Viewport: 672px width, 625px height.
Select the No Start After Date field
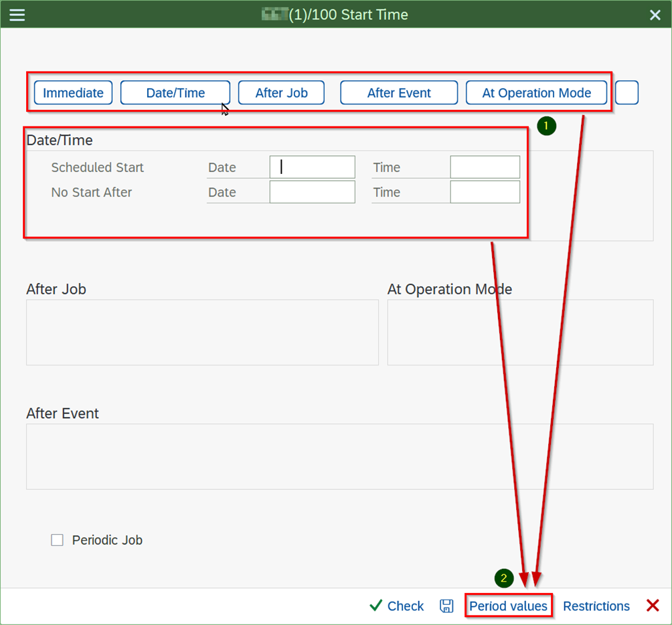(x=312, y=192)
